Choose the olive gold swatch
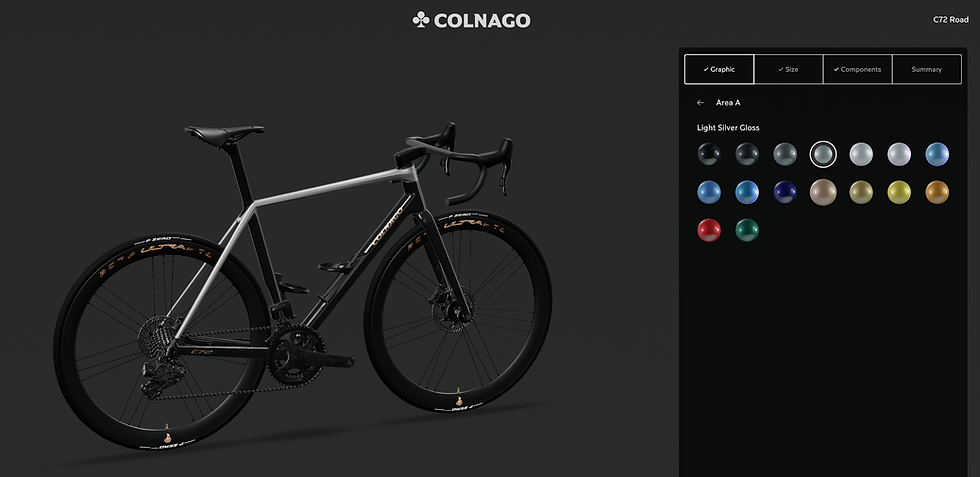The width and height of the screenshot is (980, 477). [861, 192]
